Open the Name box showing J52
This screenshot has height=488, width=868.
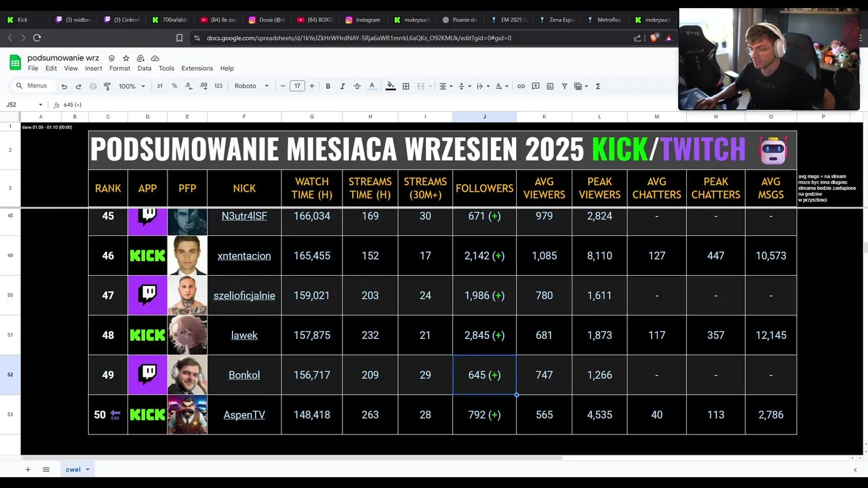coord(24,104)
